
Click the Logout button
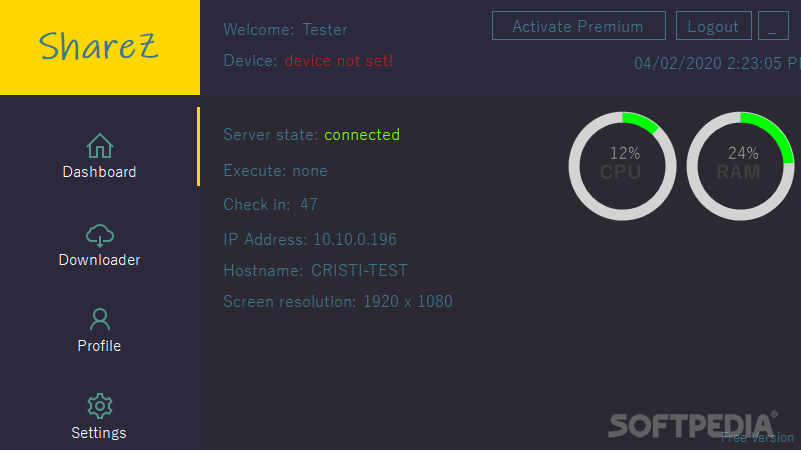tap(713, 26)
